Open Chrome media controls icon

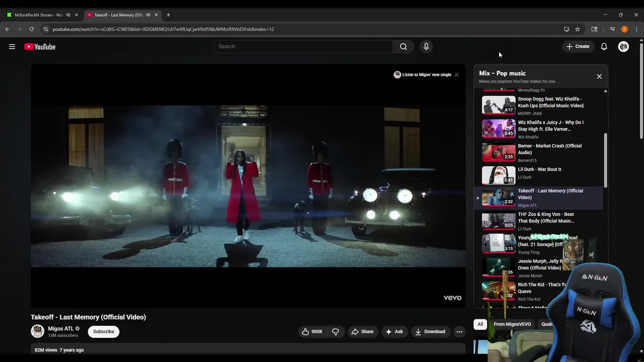[x=612, y=29]
